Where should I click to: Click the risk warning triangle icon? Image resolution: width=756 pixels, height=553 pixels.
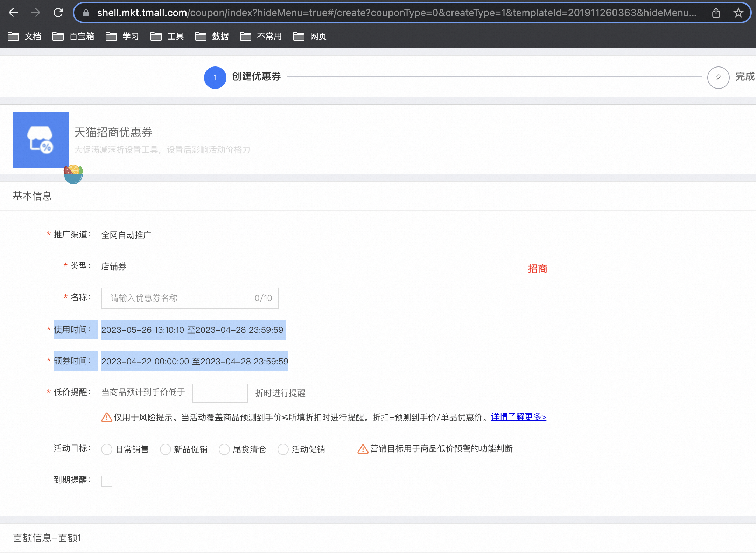(106, 417)
